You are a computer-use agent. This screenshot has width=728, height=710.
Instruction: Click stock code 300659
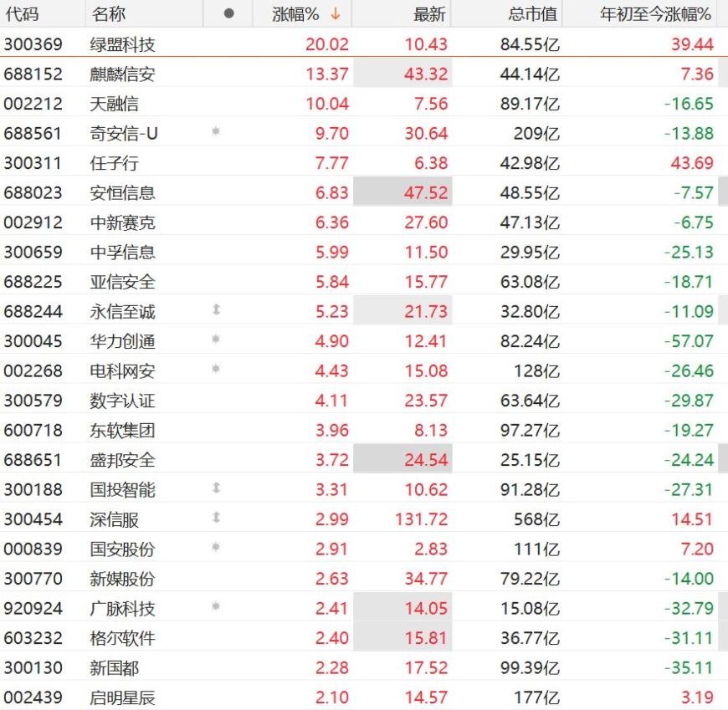tap(33, 253)
